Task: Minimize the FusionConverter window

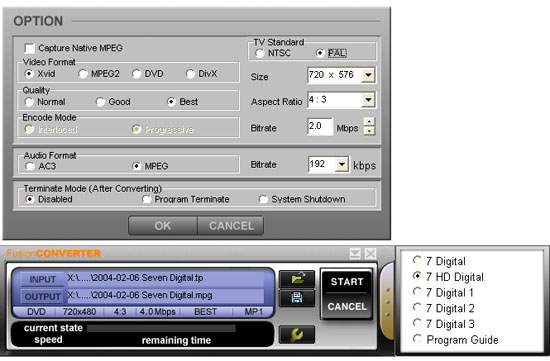Action: [x=355, y=253]
